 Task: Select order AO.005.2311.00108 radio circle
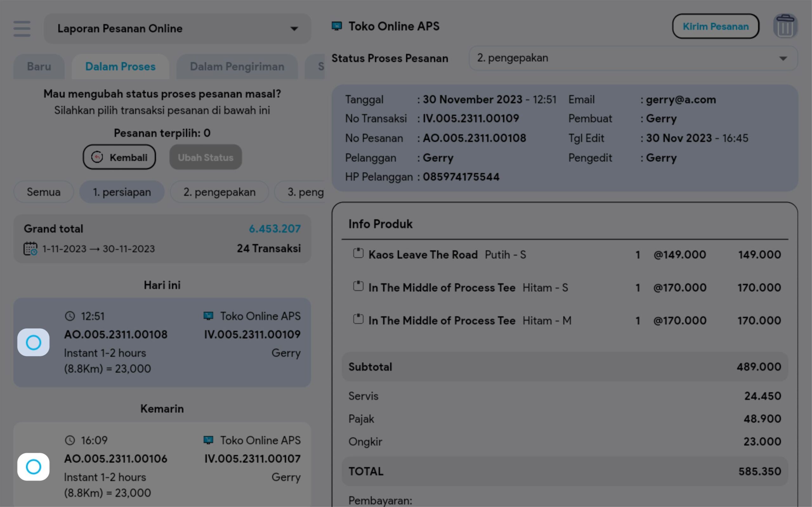click(34, 342)
